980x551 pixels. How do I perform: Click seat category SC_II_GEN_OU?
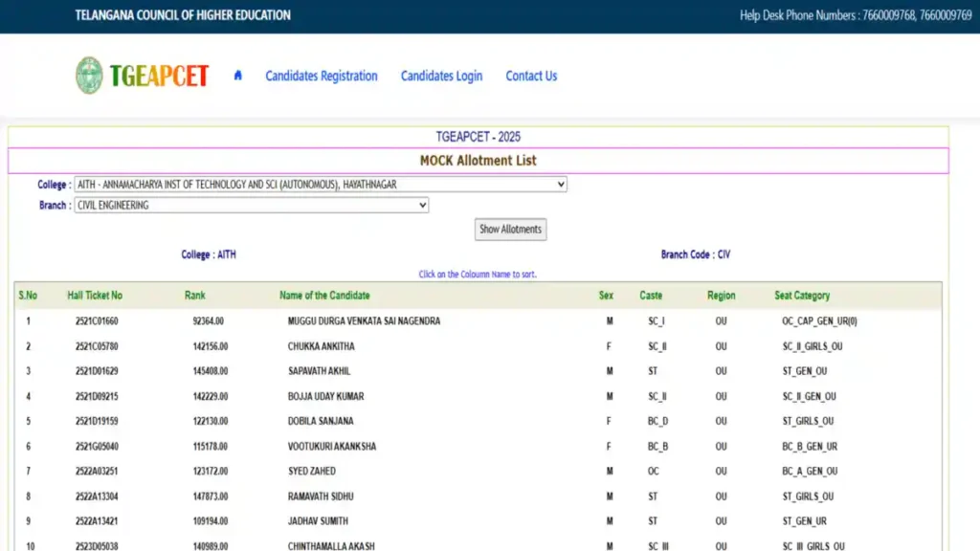[810, 396]
